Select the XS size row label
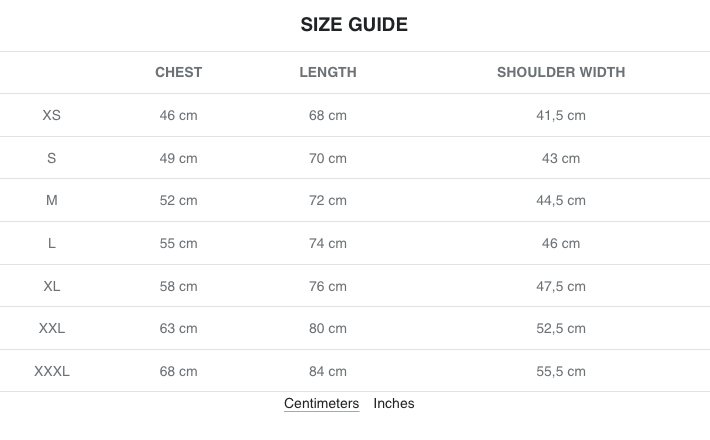710x440 pixels. 52,115
